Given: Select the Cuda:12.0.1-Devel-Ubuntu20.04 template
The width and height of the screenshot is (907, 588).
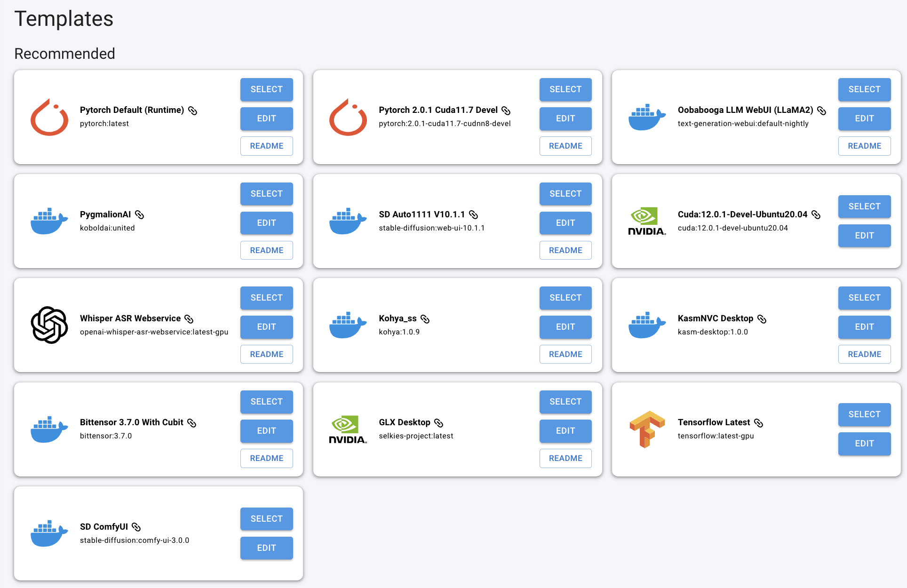Looking at the screenshot, I should coord(864,207).
